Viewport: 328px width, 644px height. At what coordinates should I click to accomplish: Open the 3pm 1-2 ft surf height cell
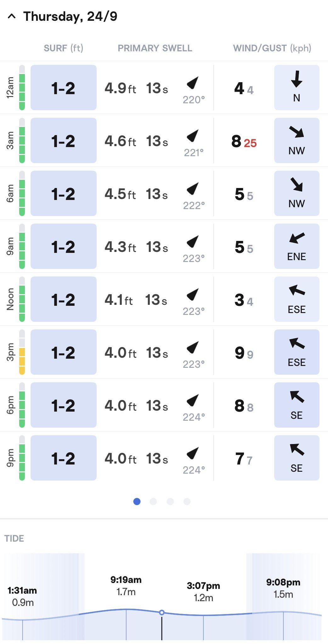[x=64, y=352]
